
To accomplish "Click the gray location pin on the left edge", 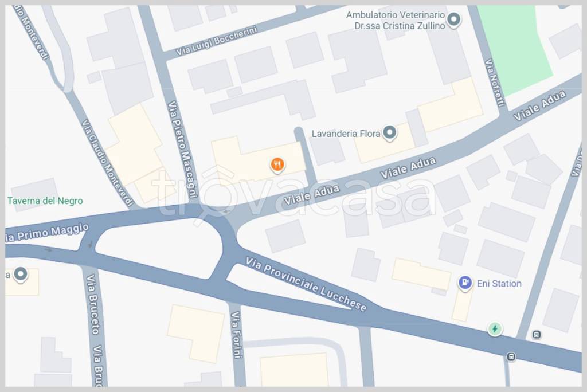I will (21, 275).
